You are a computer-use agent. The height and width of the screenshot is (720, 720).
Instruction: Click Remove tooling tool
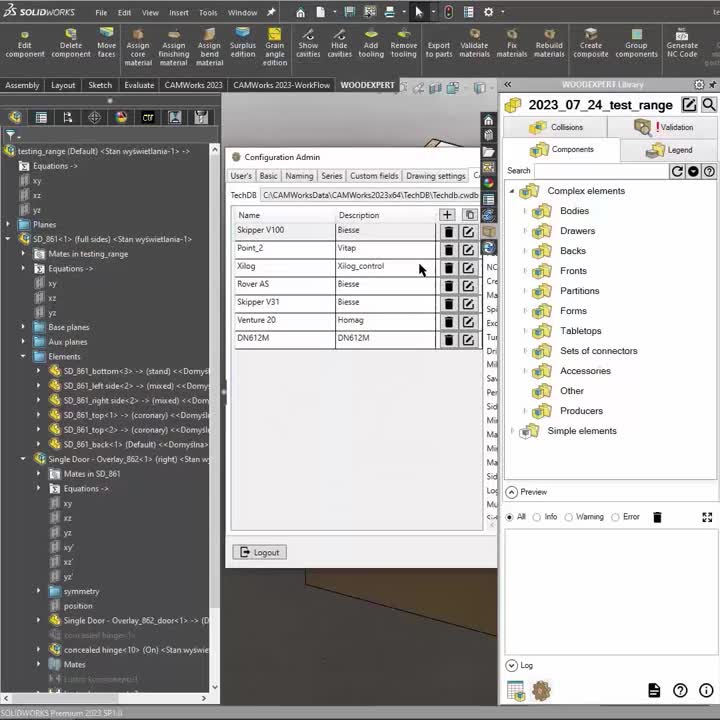tap(404, 45)
